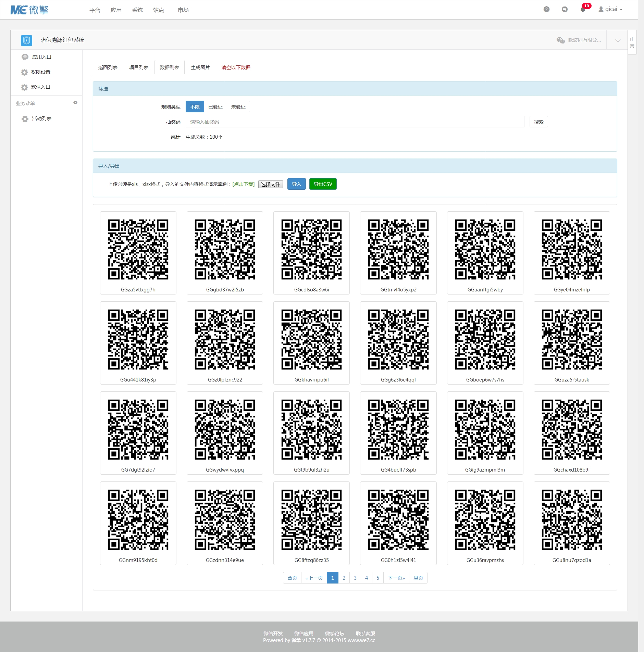Click the GGwydwvfvxppq code label
This screenshot has height=652, width=644.
(x=225, y=470)
